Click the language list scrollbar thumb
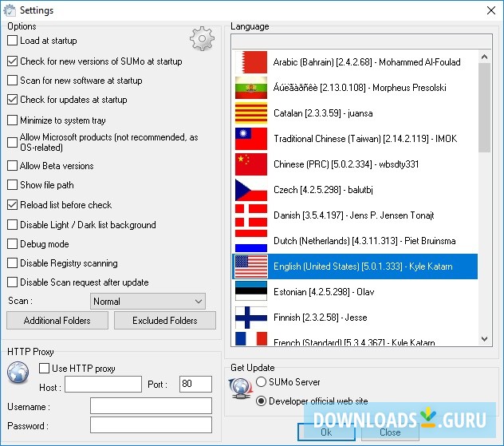This screenshot has width=504, height=446. click(484, 108)
